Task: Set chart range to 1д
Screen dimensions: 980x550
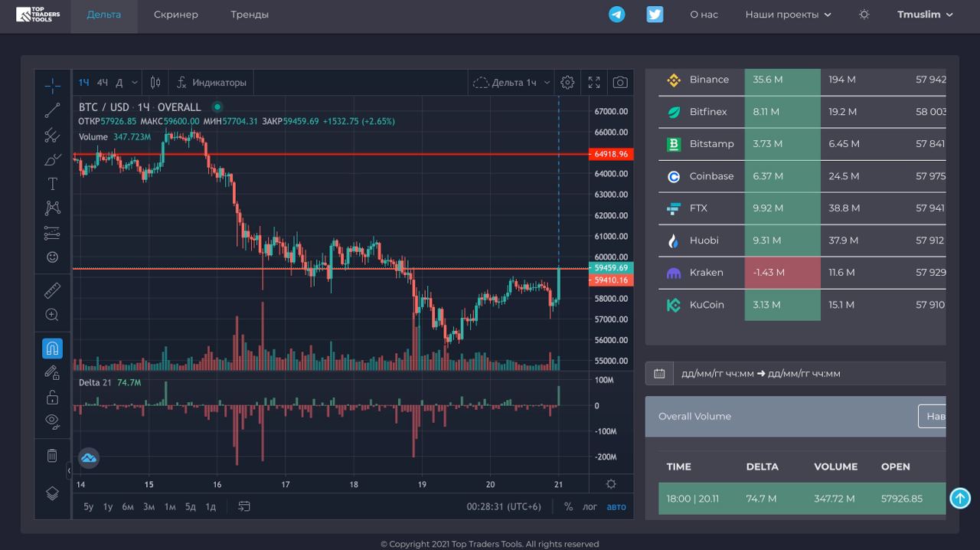Action: (211, 506)
